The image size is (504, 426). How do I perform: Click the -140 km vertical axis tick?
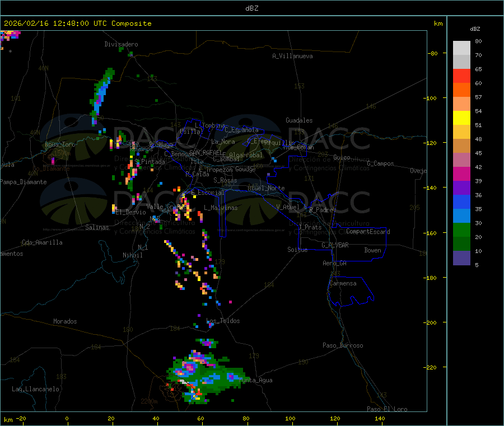point(431,188)
